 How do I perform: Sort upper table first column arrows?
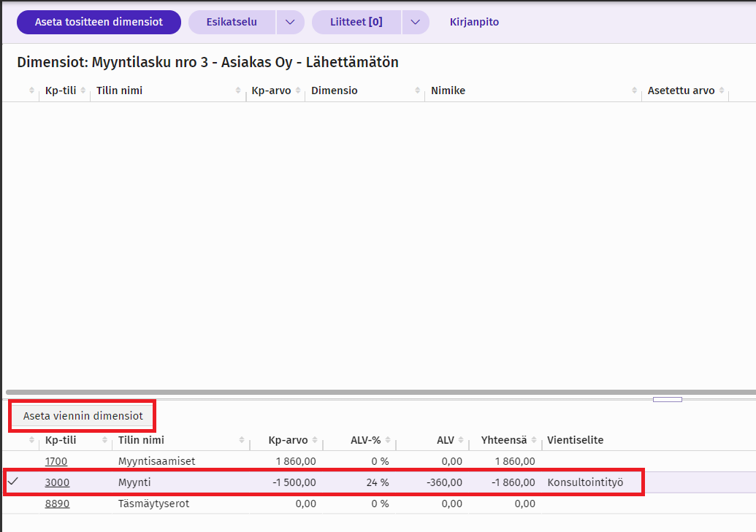click(x=32, y=90)
